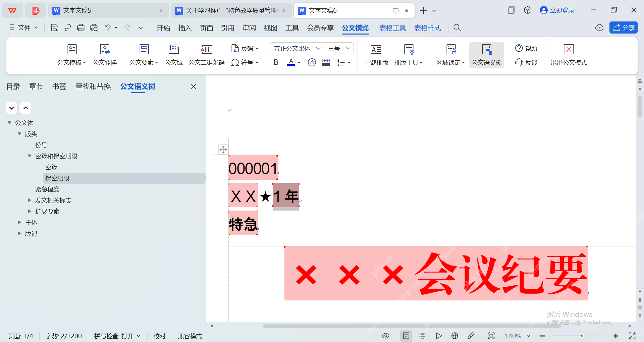Apply bold formatting with the B button
The image size is (644, 342).
(x=276, y=62)
